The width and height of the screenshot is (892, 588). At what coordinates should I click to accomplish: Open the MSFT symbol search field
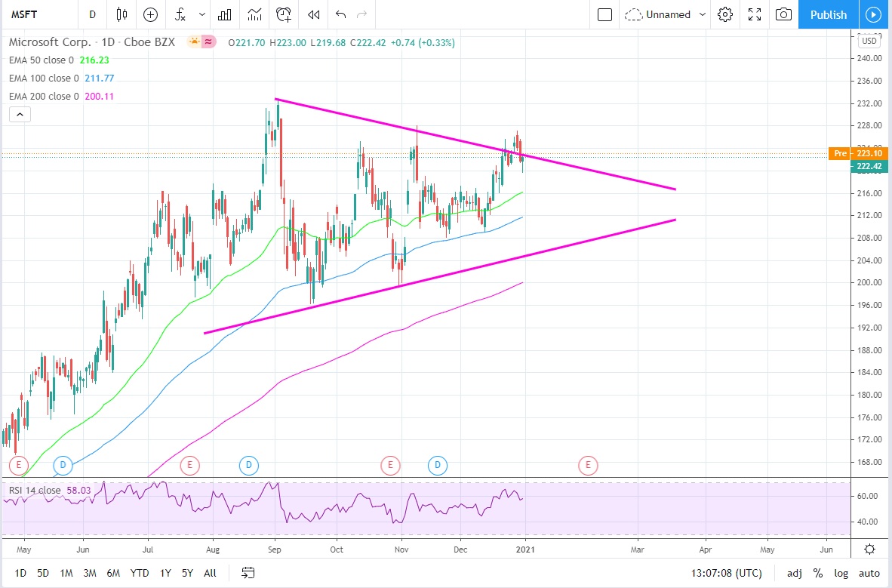[25, 14]
